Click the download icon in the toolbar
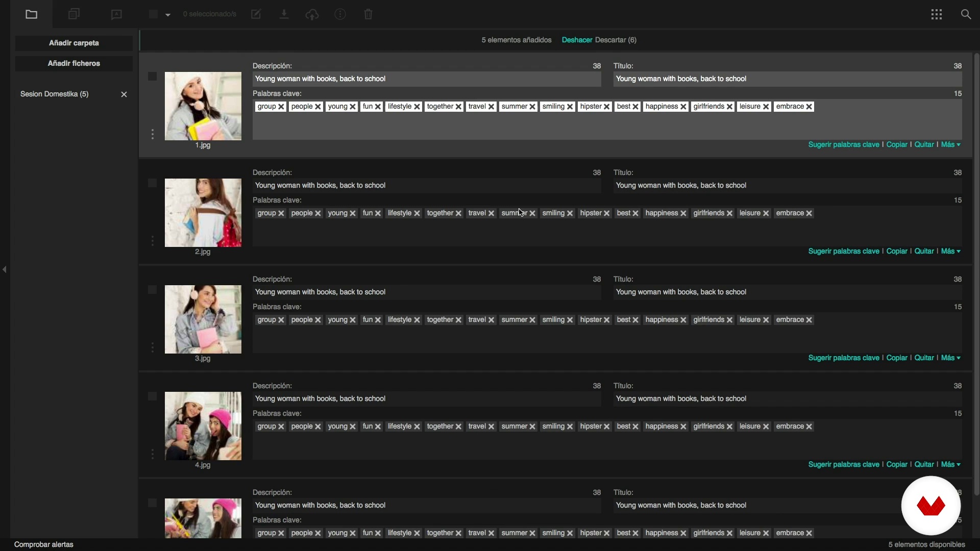 284,14
